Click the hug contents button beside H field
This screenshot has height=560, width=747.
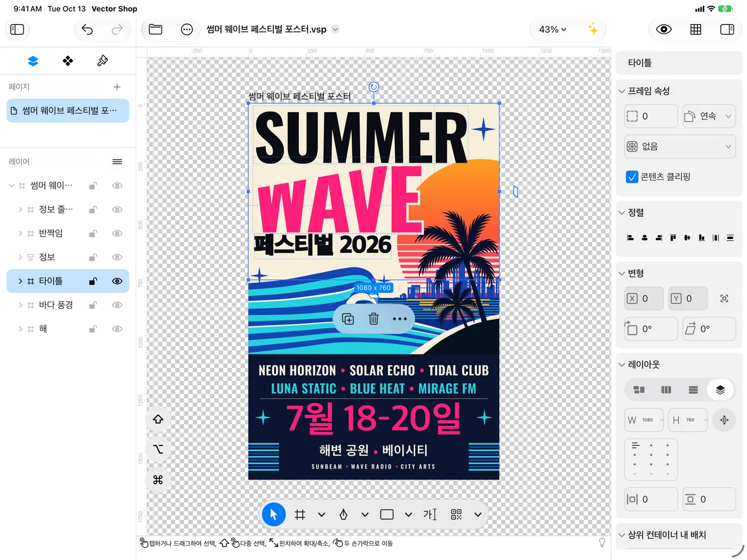(724, 420)
